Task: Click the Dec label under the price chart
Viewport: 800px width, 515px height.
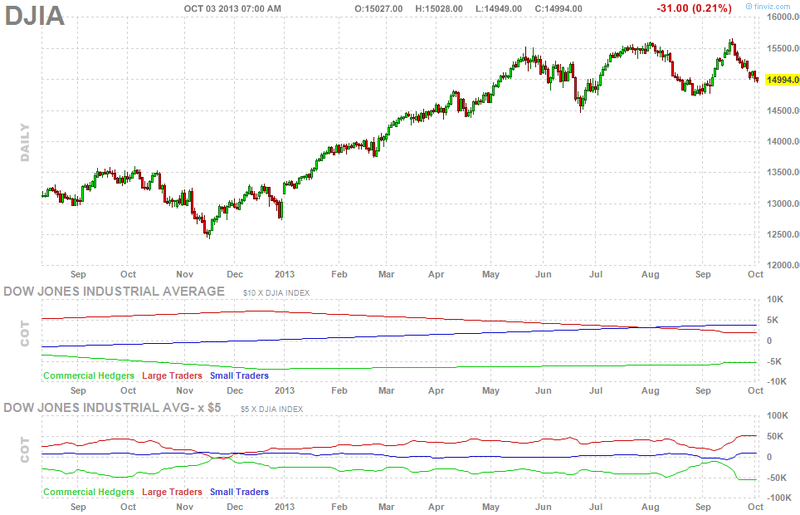Action: 235,275
